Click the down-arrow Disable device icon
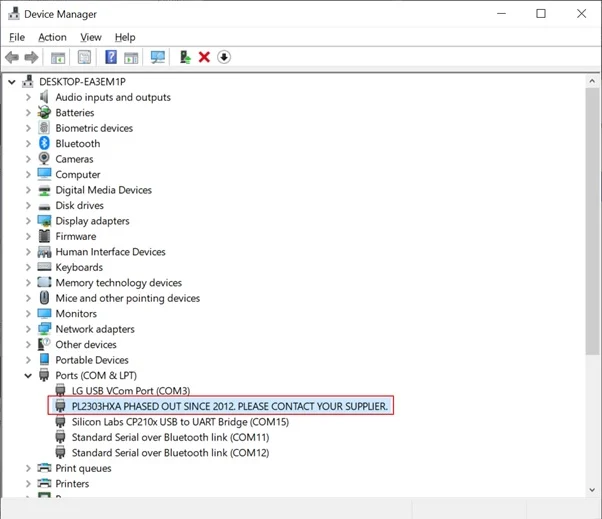 click(x=224, y=57)
